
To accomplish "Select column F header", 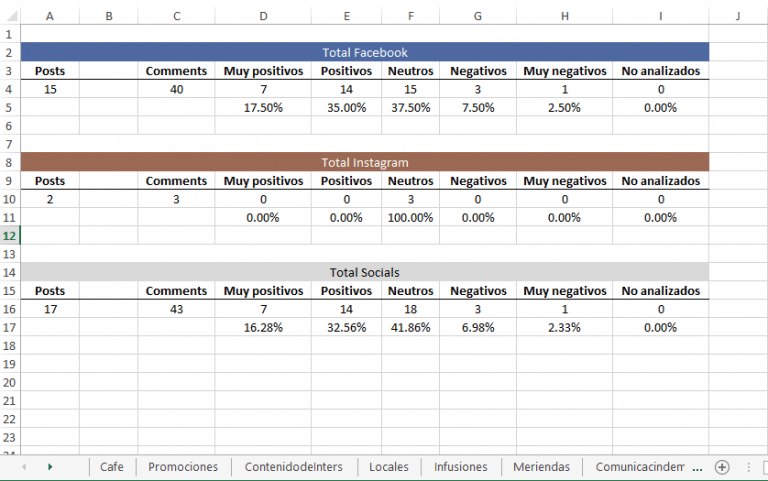I will [410, 16].
